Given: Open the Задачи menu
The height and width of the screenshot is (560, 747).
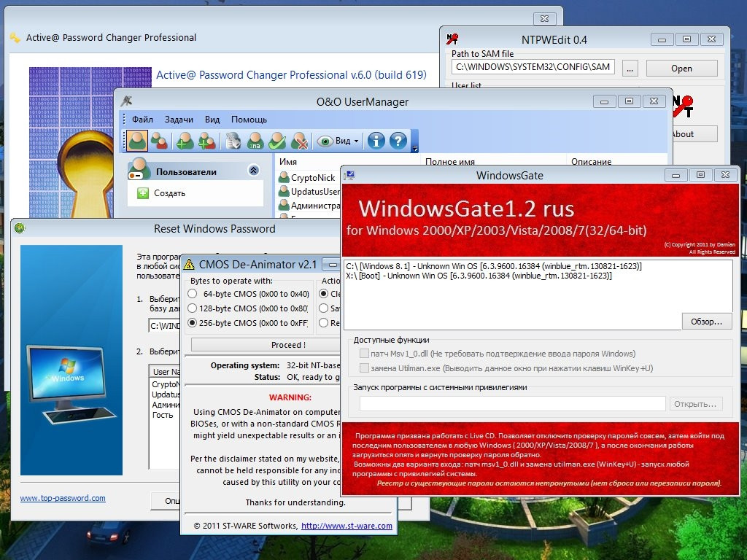Looking at the screenshot, I should point(179,119).
